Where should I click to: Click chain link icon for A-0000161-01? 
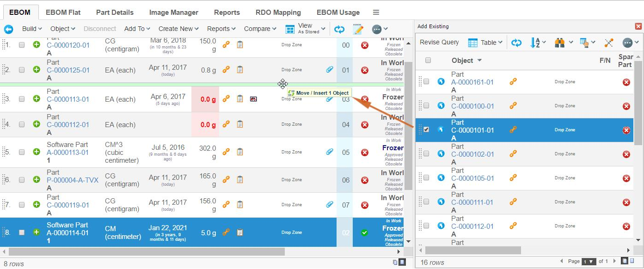pyautogui.click(x=513, y=82)
